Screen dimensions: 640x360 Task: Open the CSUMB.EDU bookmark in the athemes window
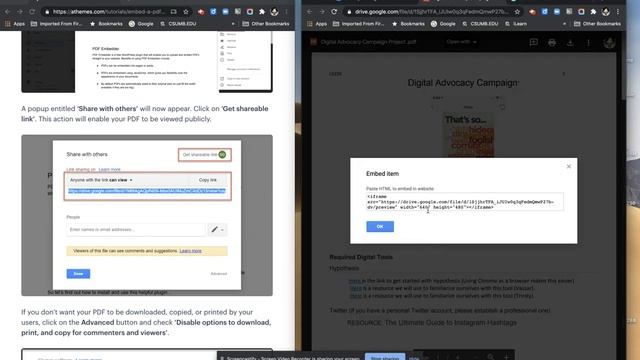178,24
